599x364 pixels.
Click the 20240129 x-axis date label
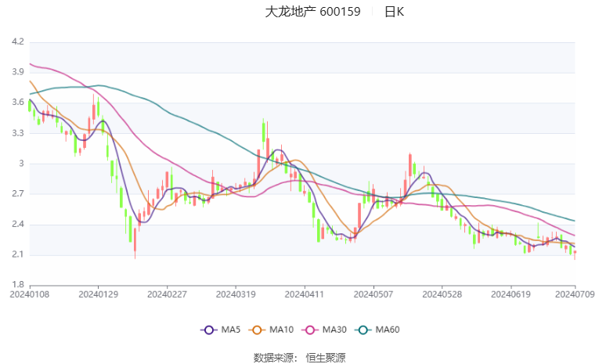98,294
